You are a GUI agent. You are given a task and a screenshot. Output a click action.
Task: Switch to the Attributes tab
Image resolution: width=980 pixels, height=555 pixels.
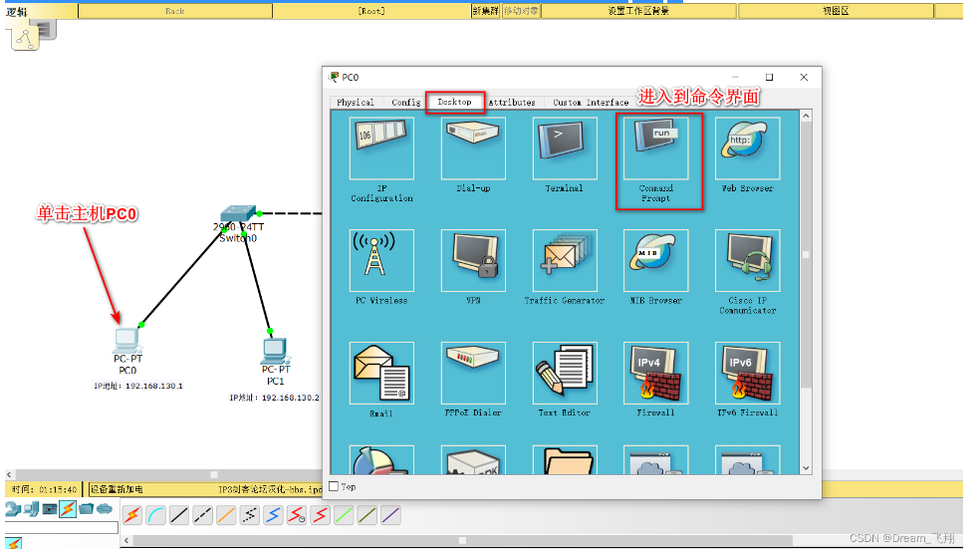[x=512, y=103]
